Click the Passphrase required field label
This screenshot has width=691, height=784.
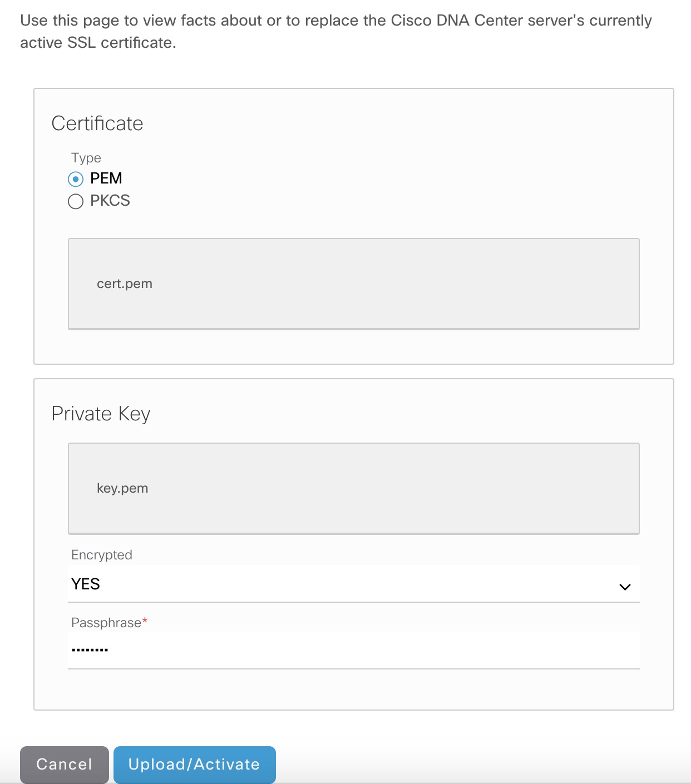click(x=110, y=623)
